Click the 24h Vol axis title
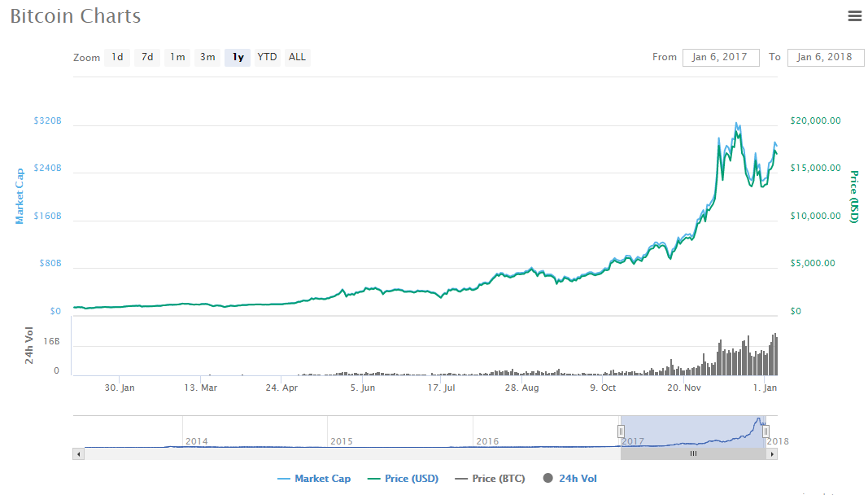 pos(28,345)
